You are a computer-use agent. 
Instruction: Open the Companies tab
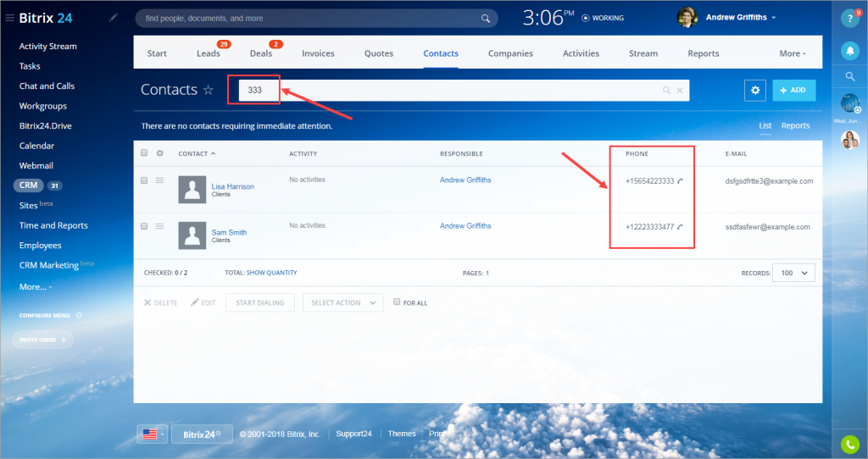(x=510, y=53)
